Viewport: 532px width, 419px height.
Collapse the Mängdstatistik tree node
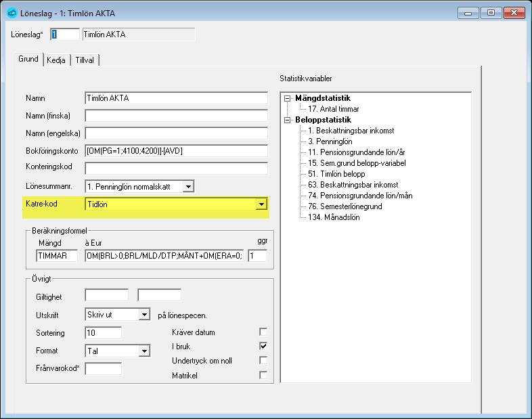pyautogui.click(x=288, y=98)
